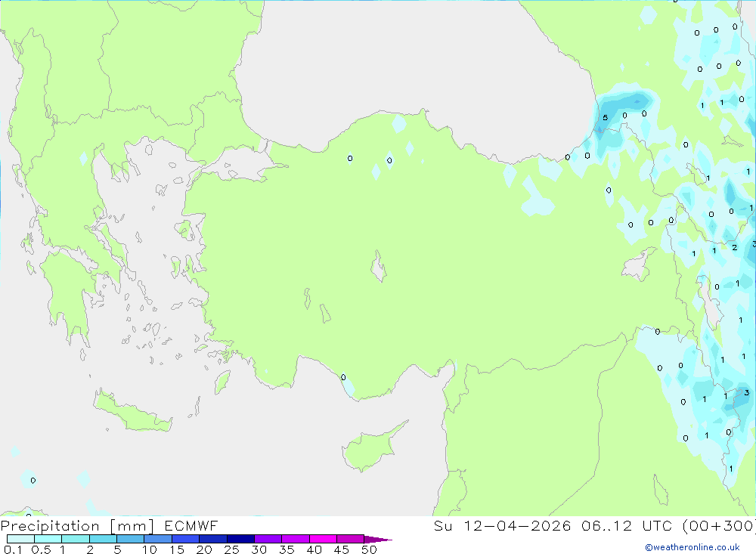Click legend scale label "0.1"
The image size is (756, 554).
13,549
